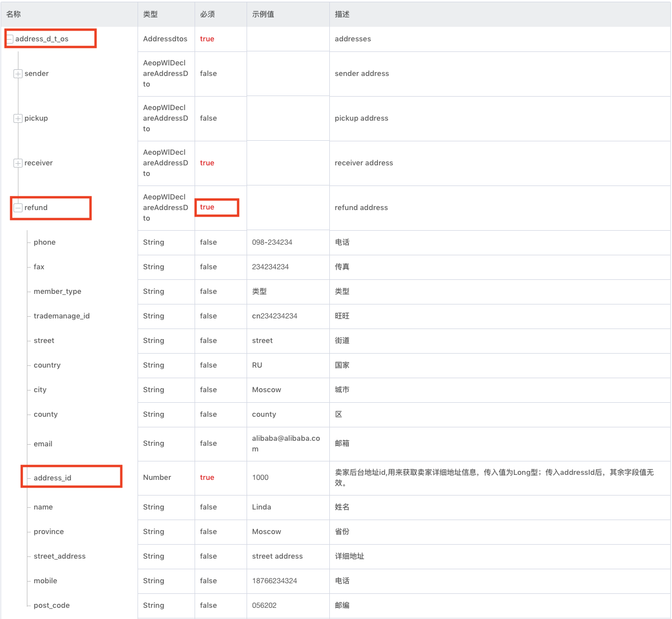
Task: Click the true value in refund row
Action: tap(207, 207)
